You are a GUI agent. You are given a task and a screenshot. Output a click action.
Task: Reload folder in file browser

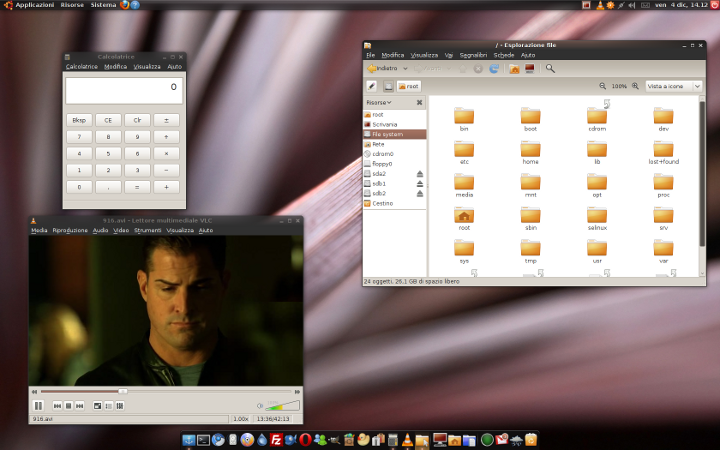tap(494, 68)
